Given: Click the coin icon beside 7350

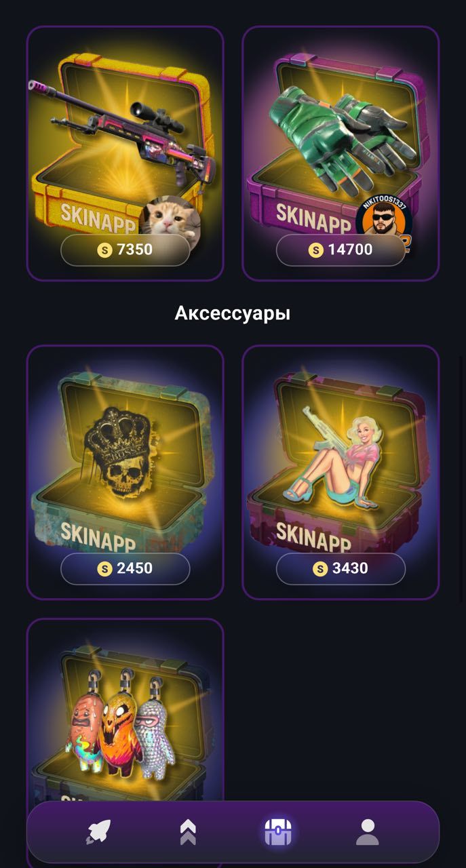Looking at the screenshot, I should [104, 250].
